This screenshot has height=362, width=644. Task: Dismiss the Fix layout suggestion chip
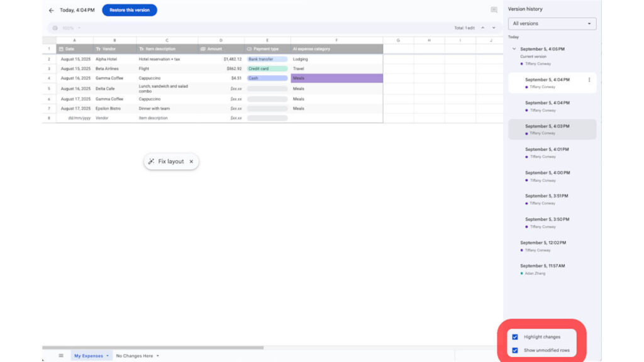(x=191, y=162)
